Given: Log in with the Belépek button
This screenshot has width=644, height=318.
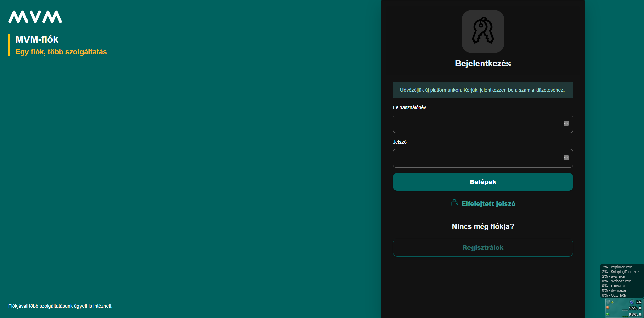Looking at the screenshot, I should [483, 182].
